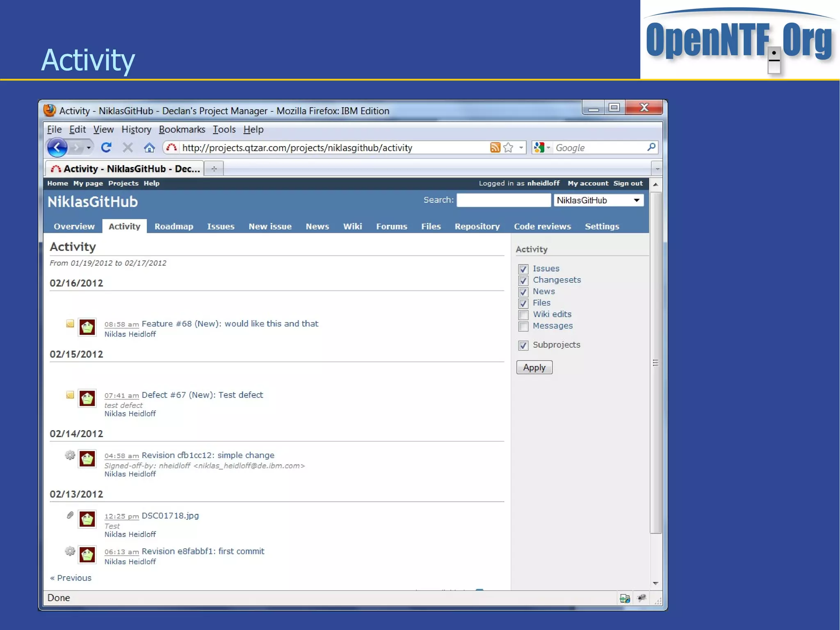Image resolution: width=840 pixels, height=630 pixels.
Task: Click the Home icon in toolbar
Action: pyautogui.click(x=149, y=148)
